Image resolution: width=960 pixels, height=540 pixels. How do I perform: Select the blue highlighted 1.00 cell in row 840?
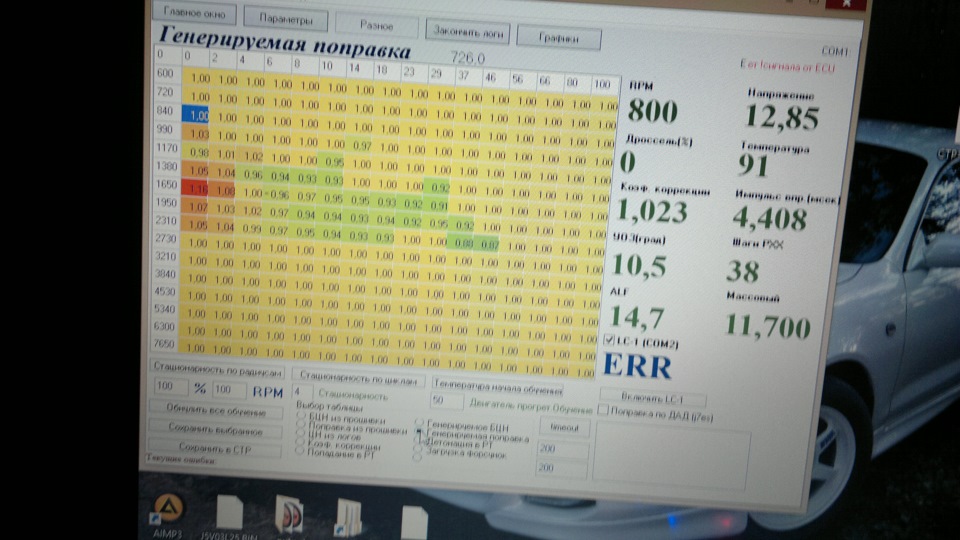(x=196, y=114)
